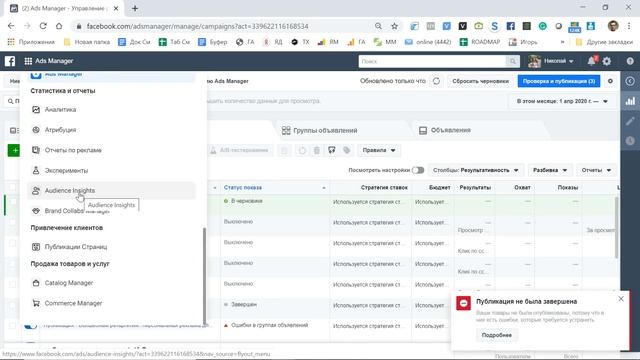The height and width of the screenshot is (360, 640).
Task: Click the delete trash icon in toolbar
Action: click(317, 150)
